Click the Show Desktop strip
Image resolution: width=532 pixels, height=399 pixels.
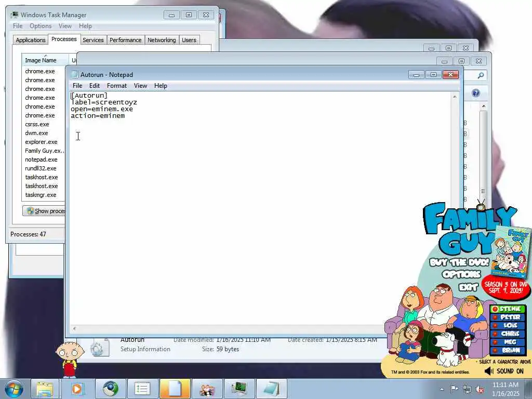tap(528, 389)
